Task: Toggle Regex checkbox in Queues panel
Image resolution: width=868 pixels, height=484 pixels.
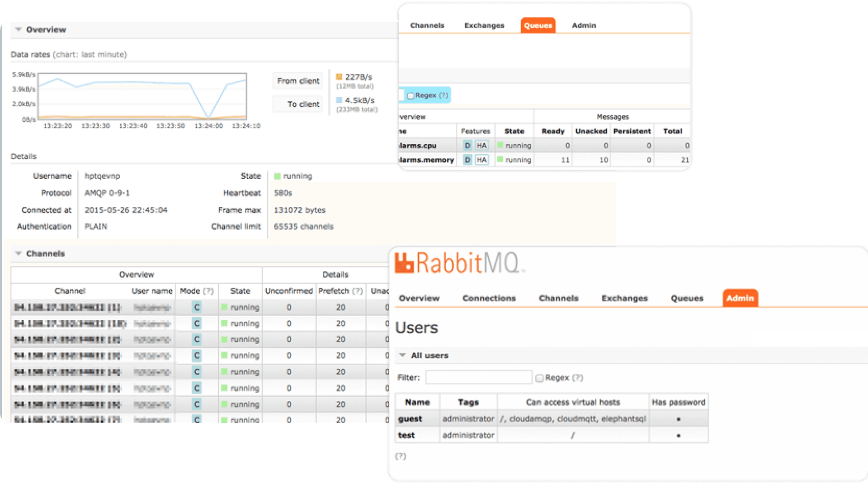Action: 410,96
